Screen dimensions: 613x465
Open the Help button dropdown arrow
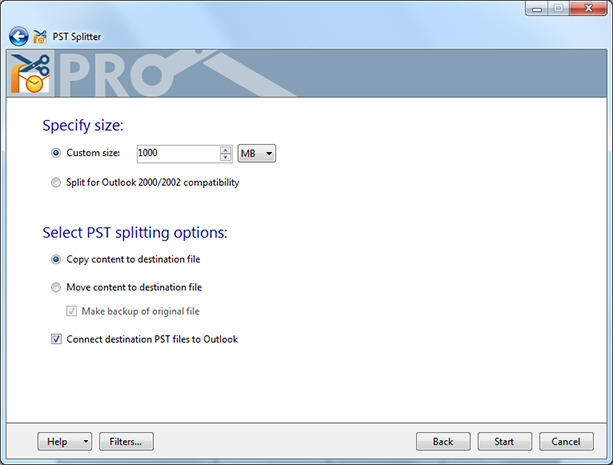coord(86,442)
